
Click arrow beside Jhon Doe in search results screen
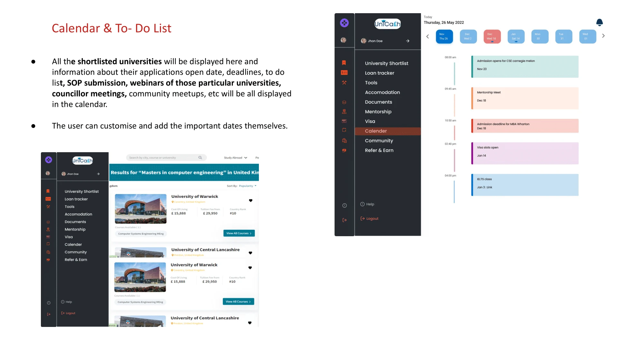click(98, 174)
